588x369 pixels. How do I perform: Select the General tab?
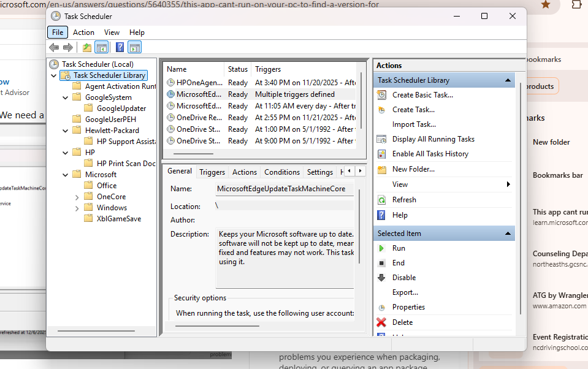(x=180, y=171)
